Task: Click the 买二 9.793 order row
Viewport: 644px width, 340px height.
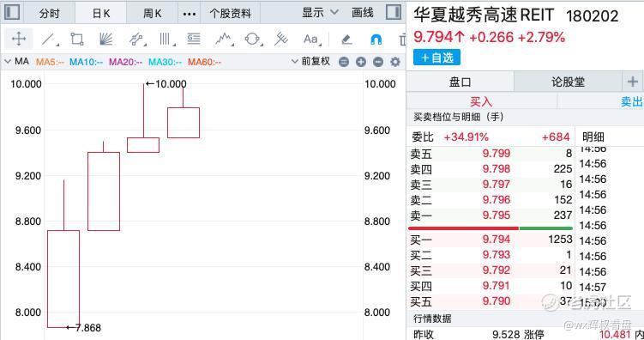Action: [x=491, y=255]
